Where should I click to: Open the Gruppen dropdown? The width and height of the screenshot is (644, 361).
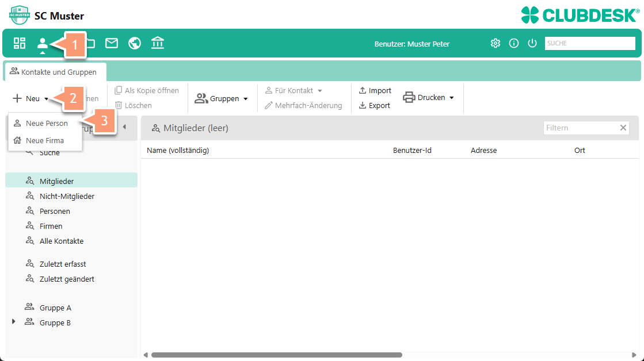tap(222, 98)
